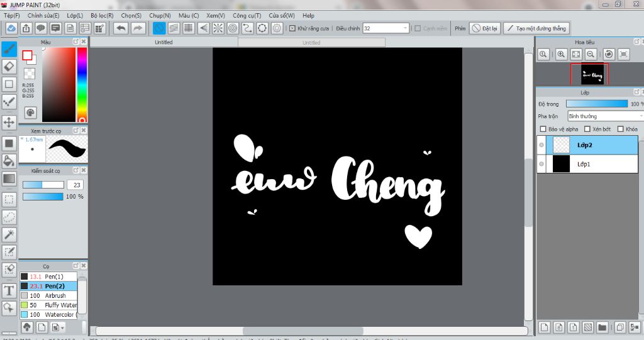The width and height of the screenshot is (644, 340).
Task: Open the Điều chỉnh value dropdown
Action: (406, 28)
